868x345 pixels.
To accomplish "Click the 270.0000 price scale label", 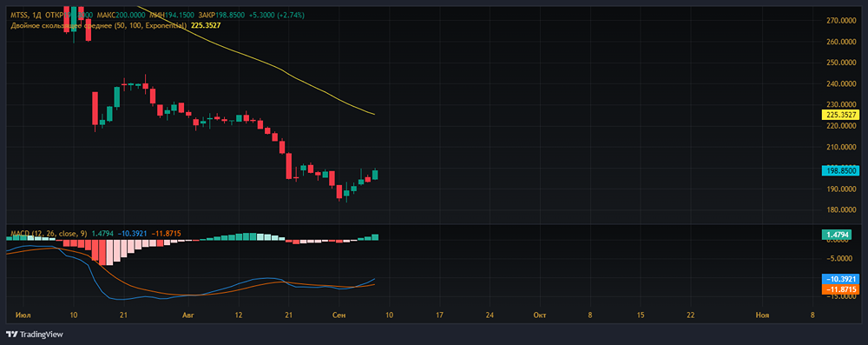I will point(841,21).
